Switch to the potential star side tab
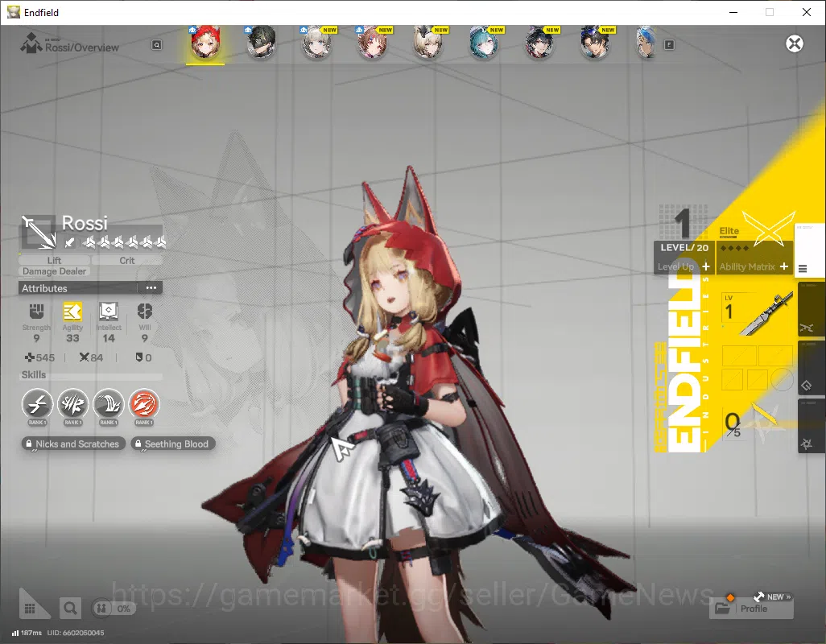Image resolution: width=826 pixels, height=644 pixels. coord(812,426)
